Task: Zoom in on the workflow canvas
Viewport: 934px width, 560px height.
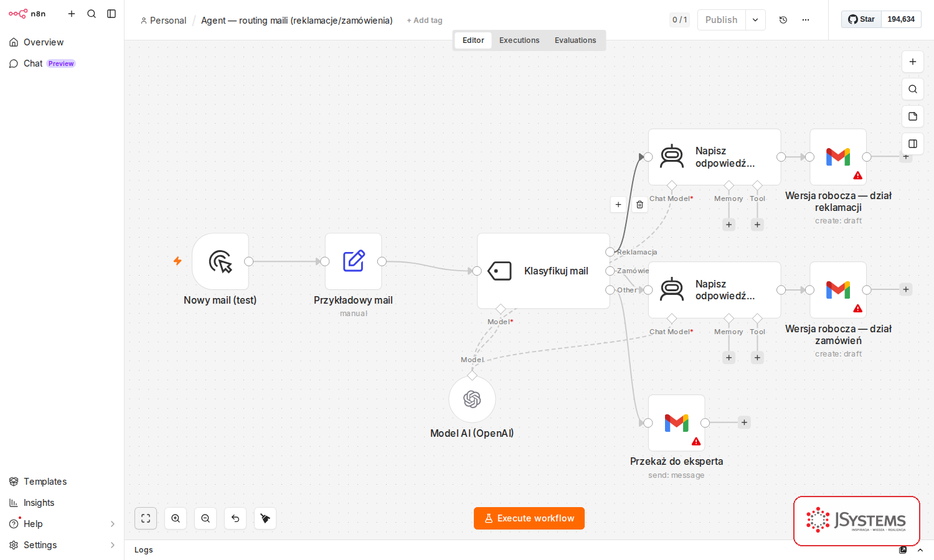Action: [176, 518]
